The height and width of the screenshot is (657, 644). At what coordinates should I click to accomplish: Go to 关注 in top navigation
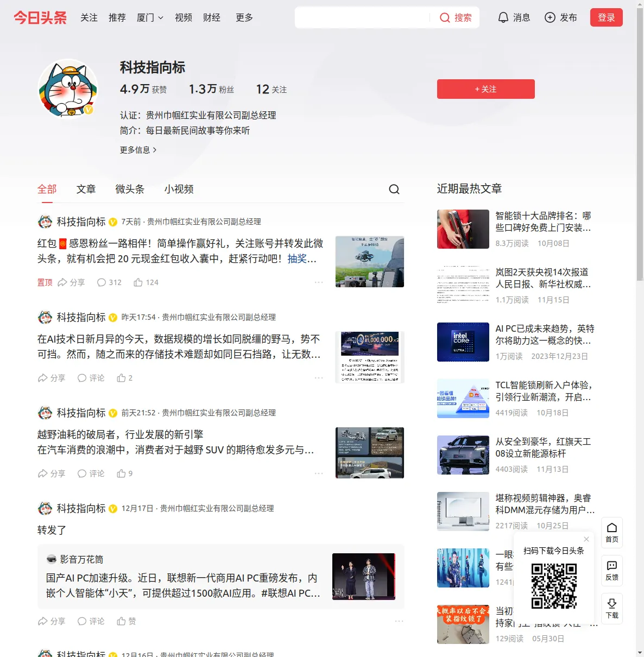click(89, 18)
